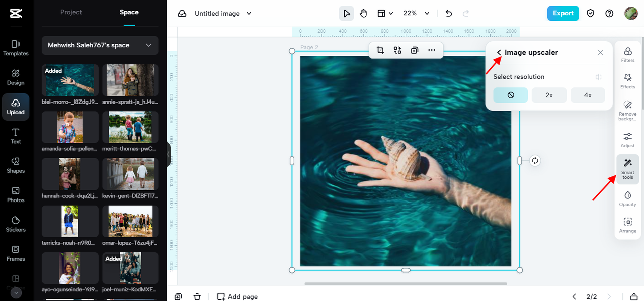644x301 pixels.
Task: Open the Shapes sidebar section
Action: point(16,165)
